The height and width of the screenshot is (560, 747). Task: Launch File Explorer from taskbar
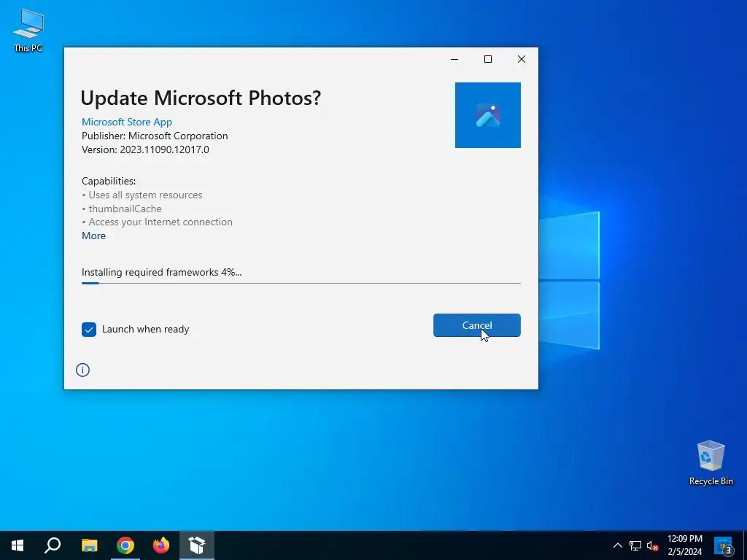[x=89, y=545]
